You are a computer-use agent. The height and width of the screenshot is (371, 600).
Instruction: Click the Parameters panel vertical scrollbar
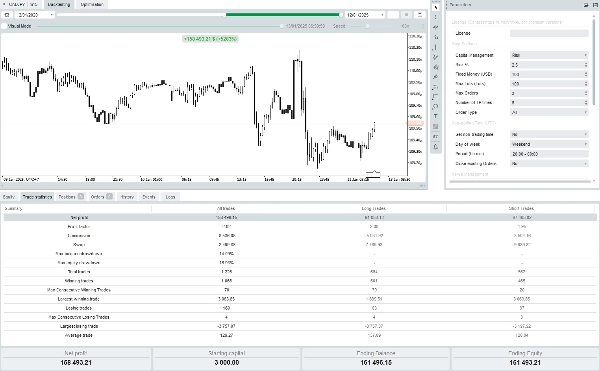click(594, 61)
